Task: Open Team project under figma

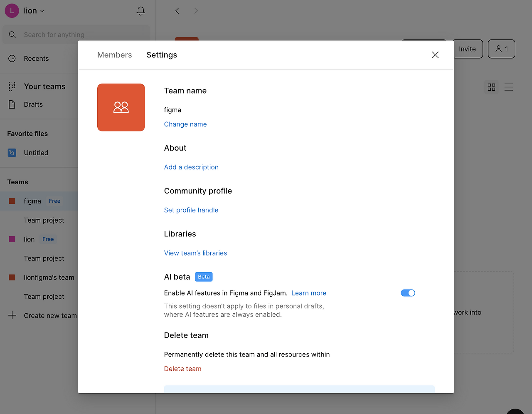Action: [x=44, y=220]
